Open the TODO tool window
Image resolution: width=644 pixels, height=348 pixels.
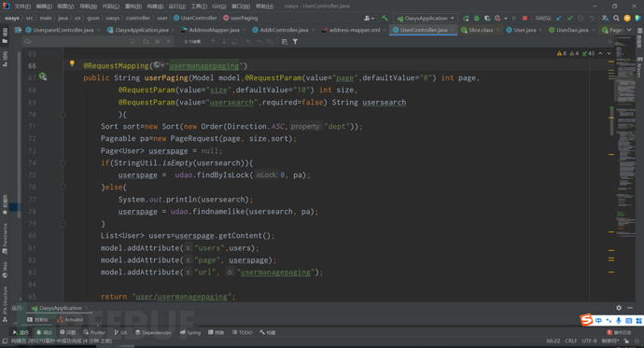coord(243,333)
